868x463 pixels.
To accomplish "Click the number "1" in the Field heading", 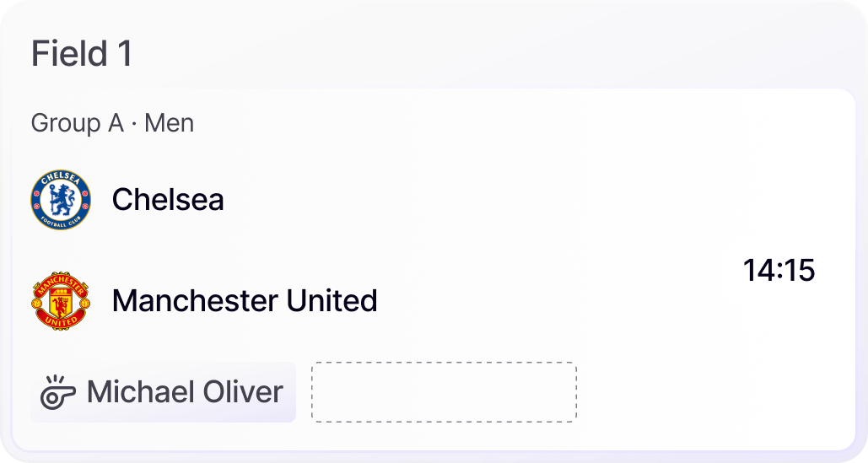I will [x=124, y=55].
